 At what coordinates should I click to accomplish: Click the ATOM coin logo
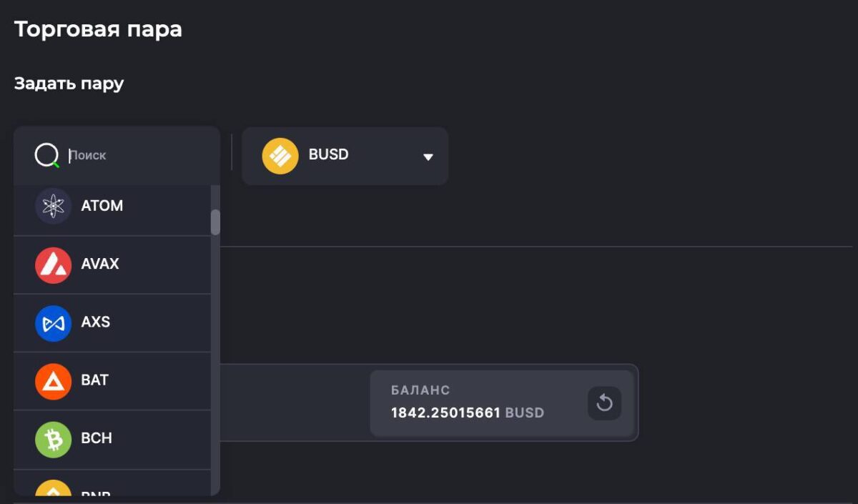[x=53, y=206]
